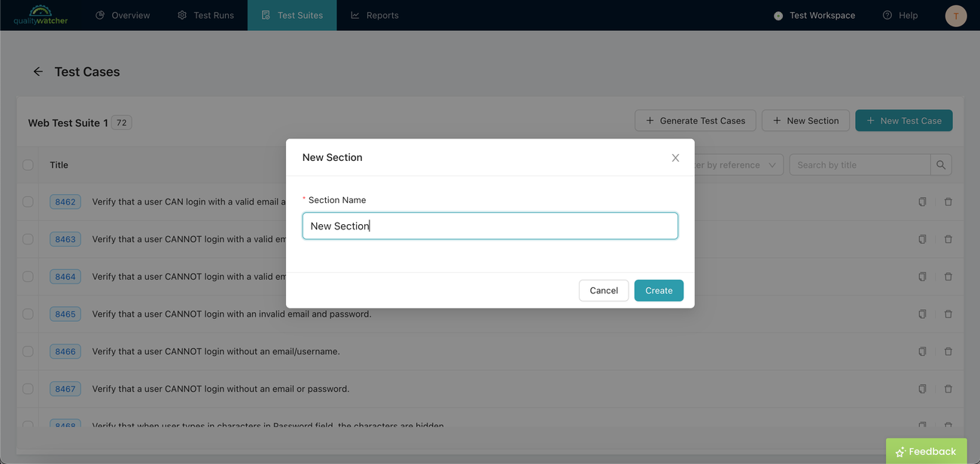Check the box for test case 8465
980x464 pixels.
pos(28,314)
